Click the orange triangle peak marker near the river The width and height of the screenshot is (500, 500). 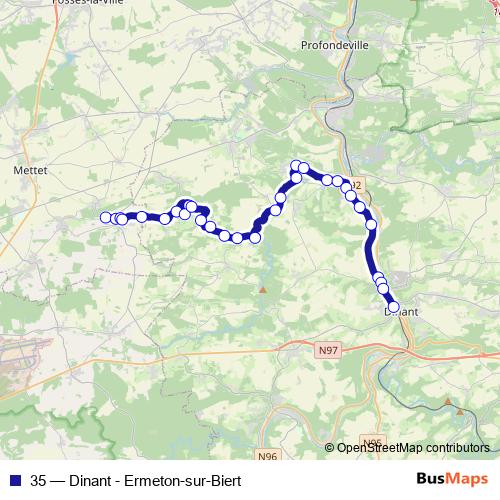point(263,290)
